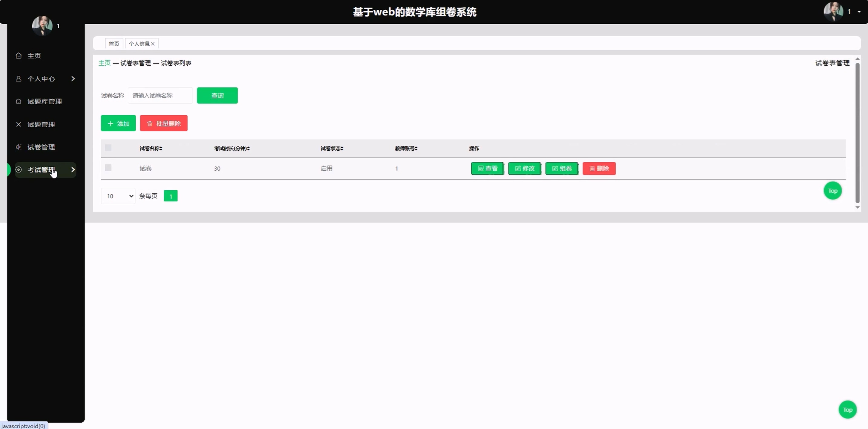868x429 pixels.
Task: Click the home icon beside 主页
Action: point(18,56)
